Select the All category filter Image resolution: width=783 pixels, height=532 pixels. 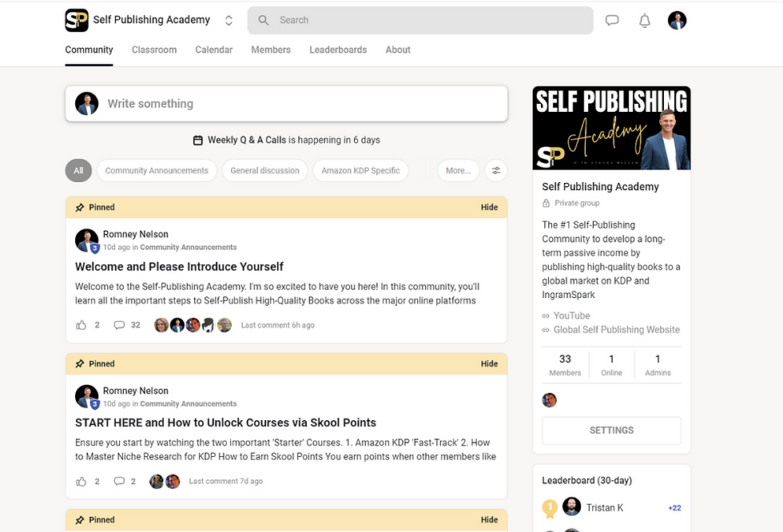click(x=78, y=171)
